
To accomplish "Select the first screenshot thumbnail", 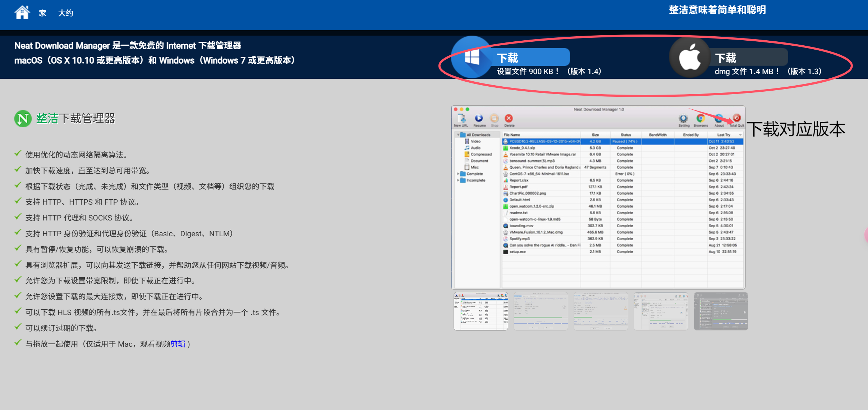I will [x=481, y=311].
